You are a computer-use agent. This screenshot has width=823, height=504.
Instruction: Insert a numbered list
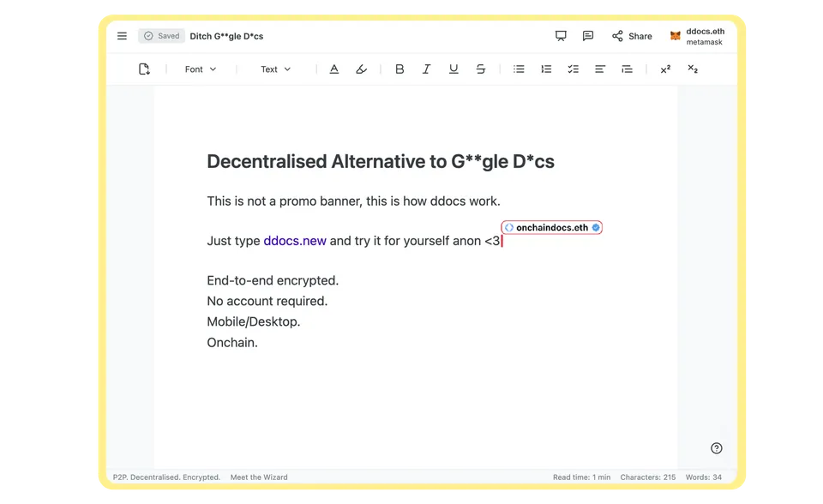[546, 69]
